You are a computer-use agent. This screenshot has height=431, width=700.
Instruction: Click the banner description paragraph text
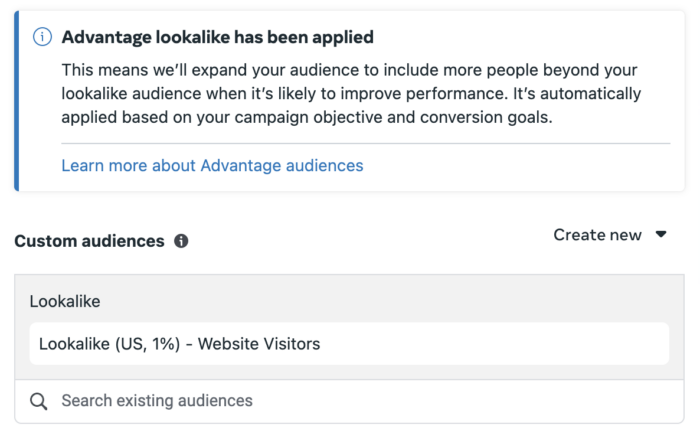pyautogui.click(x=351, y=94)
